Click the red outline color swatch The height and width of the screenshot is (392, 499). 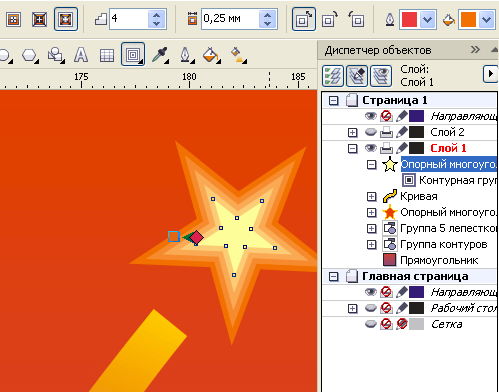point(409,20)
